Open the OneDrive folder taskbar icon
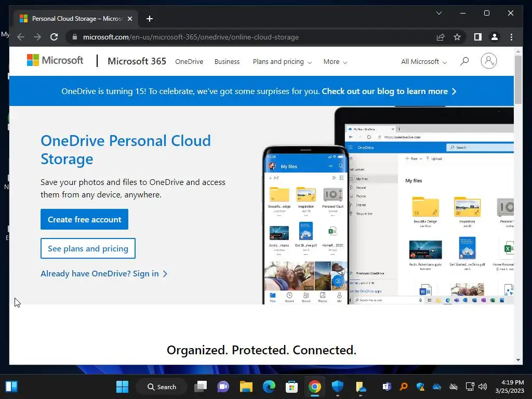This screenshot has width=532, height=399. pos(361,387)
